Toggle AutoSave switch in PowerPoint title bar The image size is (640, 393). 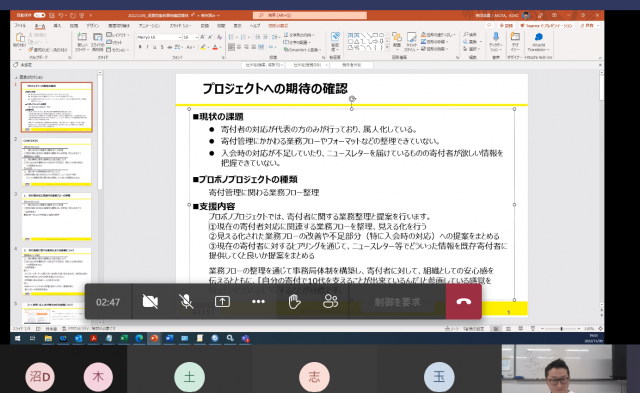[x=39, y=15]
